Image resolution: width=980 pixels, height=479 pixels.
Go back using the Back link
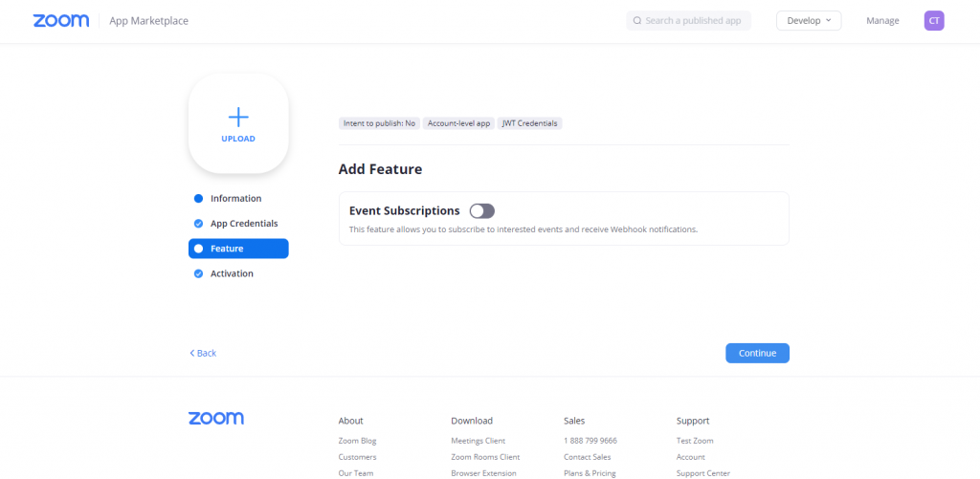coord(203,353)
